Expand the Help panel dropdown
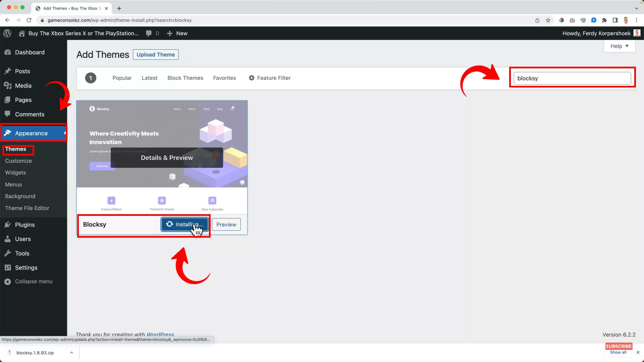Viewport: 644px width, 362px height. point(619,46)
